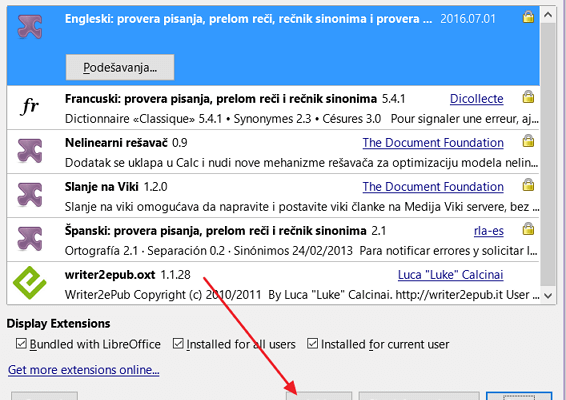Image resolution: width=566 pixels, height=400 pixels.
Task: Click lock icon on Španski extension row
Action: click(x=528, y=229)
